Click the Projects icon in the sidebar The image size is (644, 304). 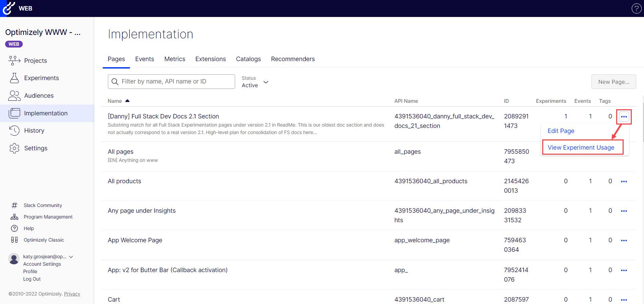coord(14,60)
